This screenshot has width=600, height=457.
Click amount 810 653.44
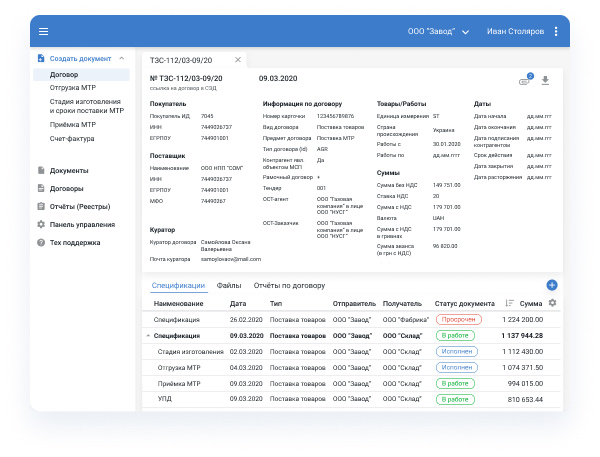[525, 400]
